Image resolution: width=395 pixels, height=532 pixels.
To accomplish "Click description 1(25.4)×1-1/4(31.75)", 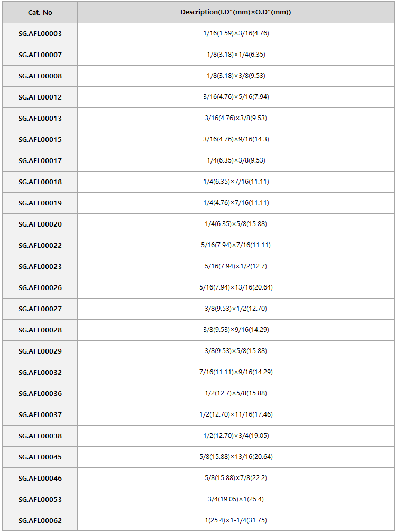I will (236, 520).
